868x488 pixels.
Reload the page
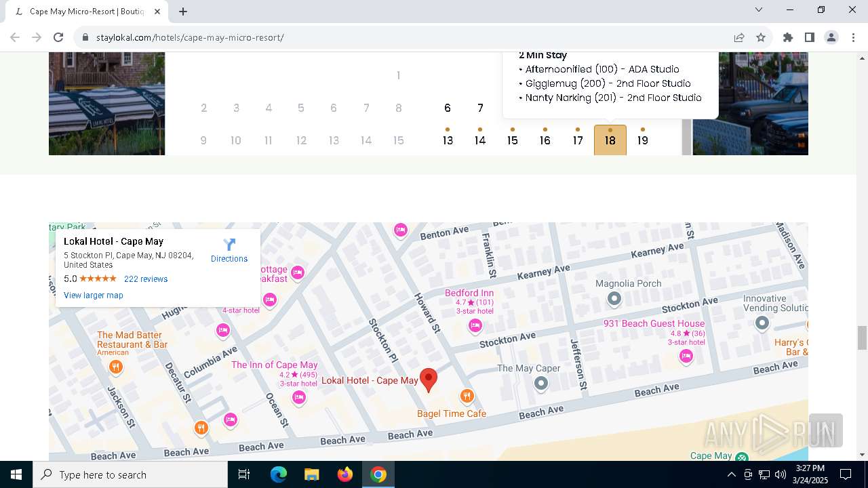click(58, 37)
